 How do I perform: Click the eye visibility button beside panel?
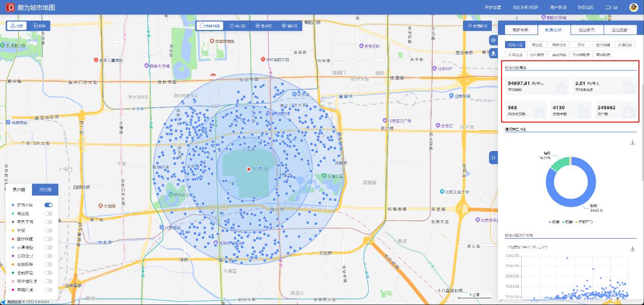(493, 40)
